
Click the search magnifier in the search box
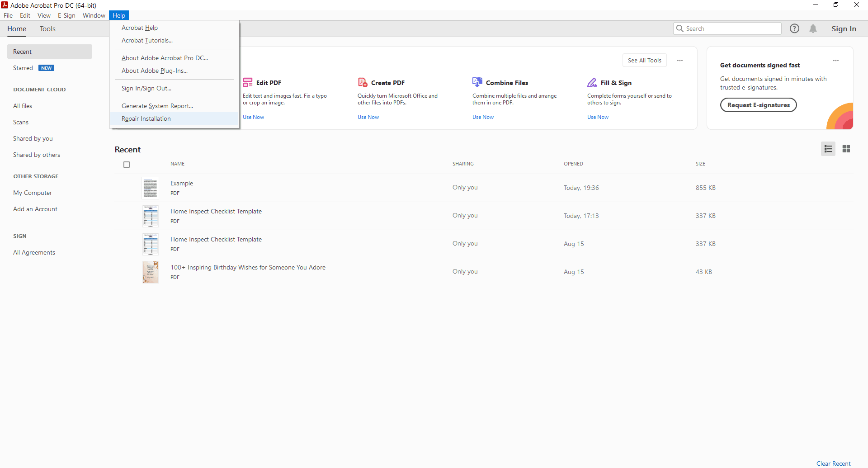(x=680, y=28)
